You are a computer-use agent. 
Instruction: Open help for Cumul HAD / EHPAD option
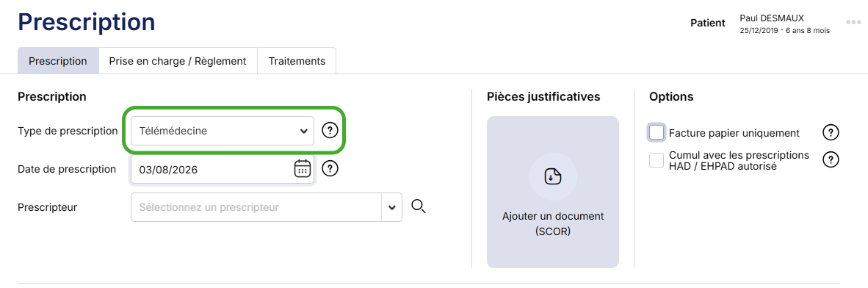pyautogui.click(x=831, y=159)
